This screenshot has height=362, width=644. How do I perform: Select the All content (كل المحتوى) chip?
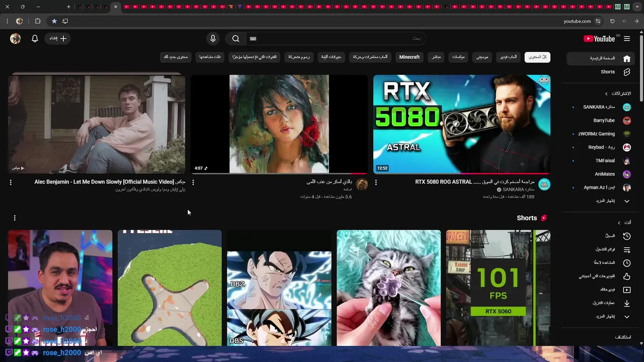coord(537,57)
